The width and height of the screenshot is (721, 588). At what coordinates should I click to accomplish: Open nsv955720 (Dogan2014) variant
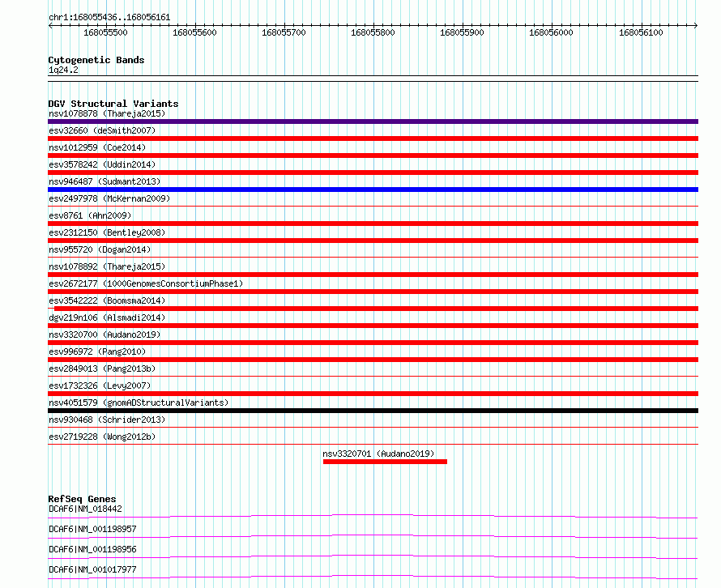coord(100,249)
